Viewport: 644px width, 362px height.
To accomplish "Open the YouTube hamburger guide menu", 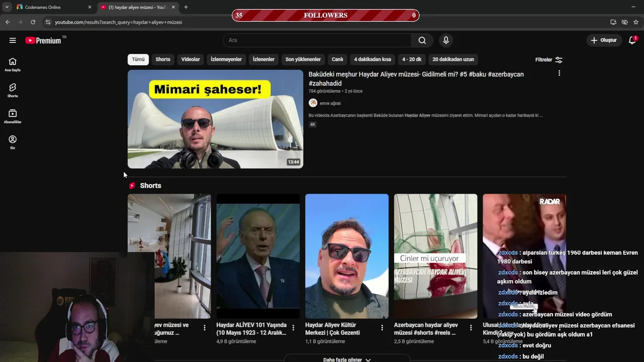I will tap(13, 40).
